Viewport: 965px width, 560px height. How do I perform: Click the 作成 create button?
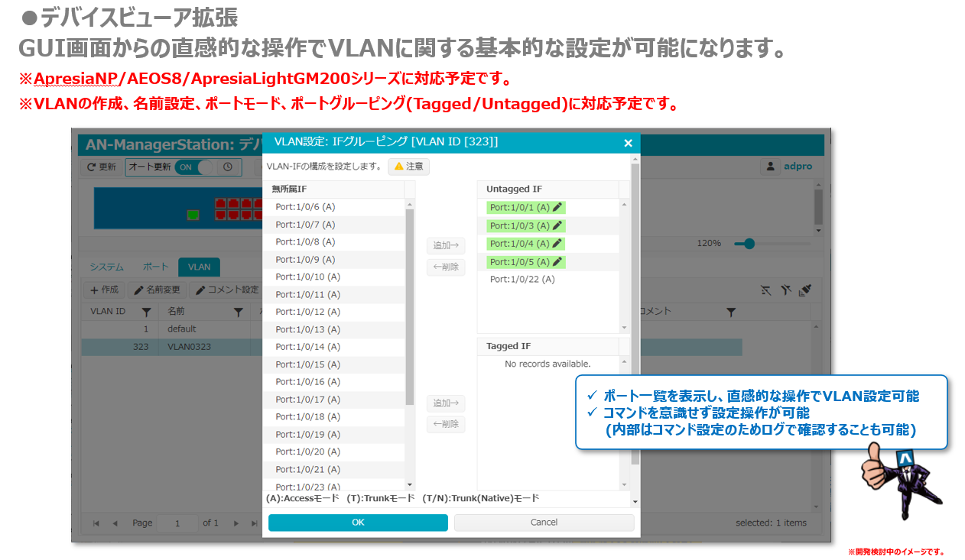(x=104, y=290)
